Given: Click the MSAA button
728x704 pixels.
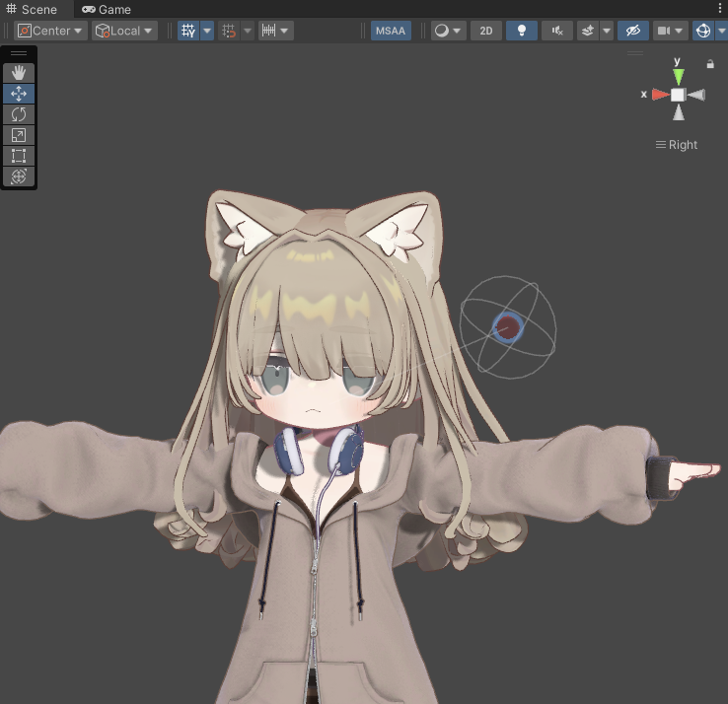Looking at the screenshot, I should pos(391,31).
